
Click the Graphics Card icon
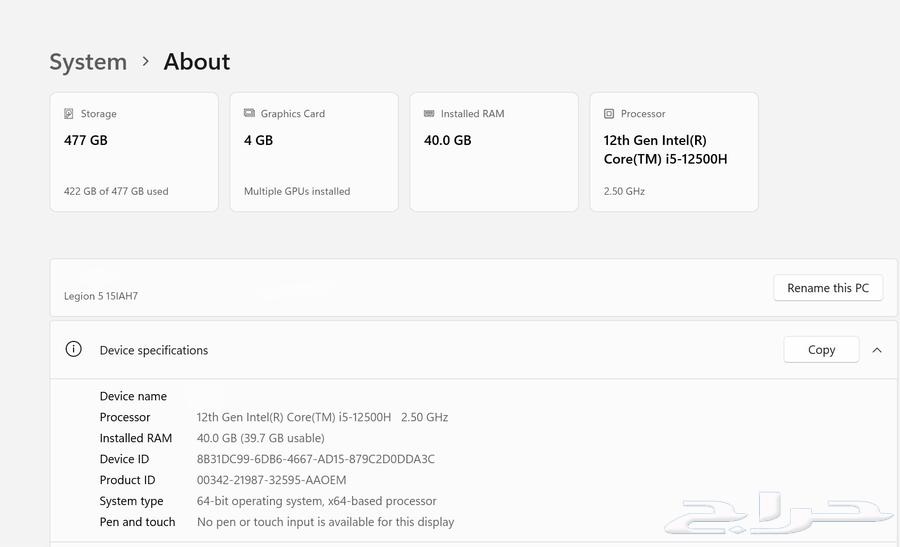point(249,113)
